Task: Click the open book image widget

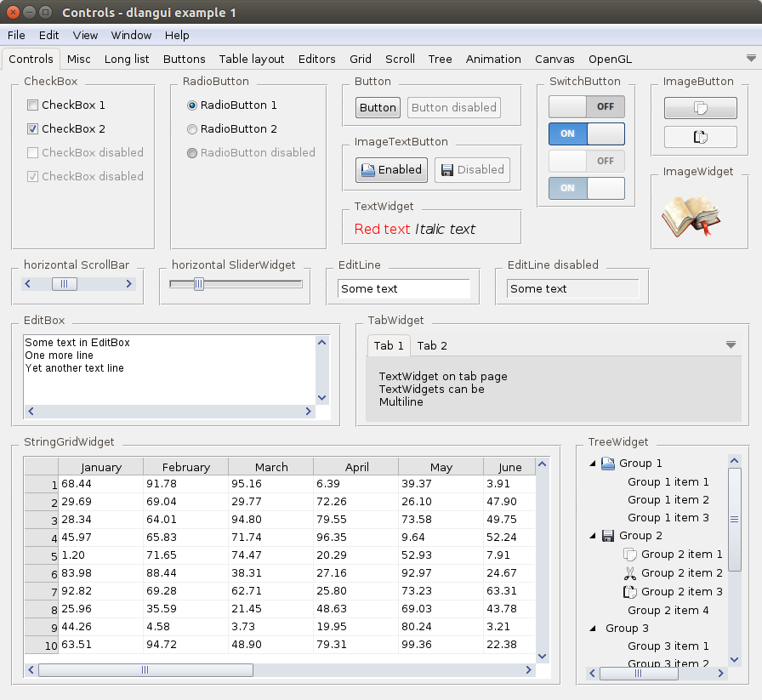Action: [691, 216]
